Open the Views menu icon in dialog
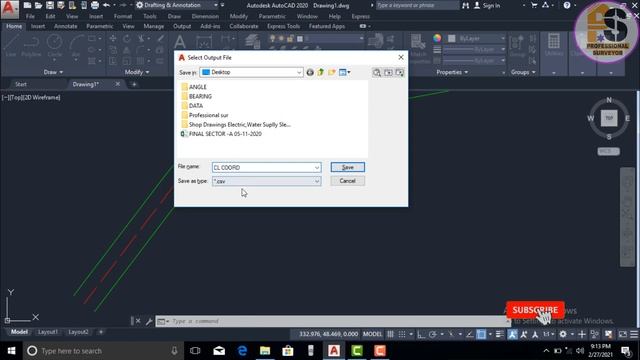 point(344,72)
